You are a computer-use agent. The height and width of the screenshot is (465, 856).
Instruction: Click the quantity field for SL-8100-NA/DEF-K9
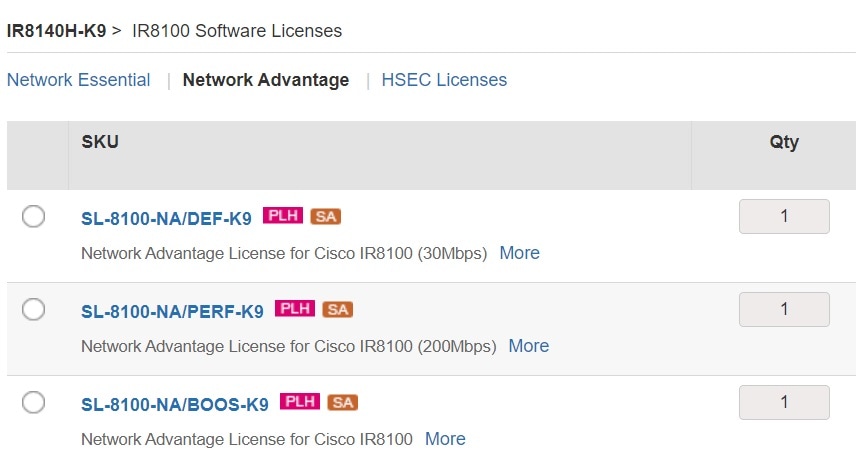(x=784, y=217)
